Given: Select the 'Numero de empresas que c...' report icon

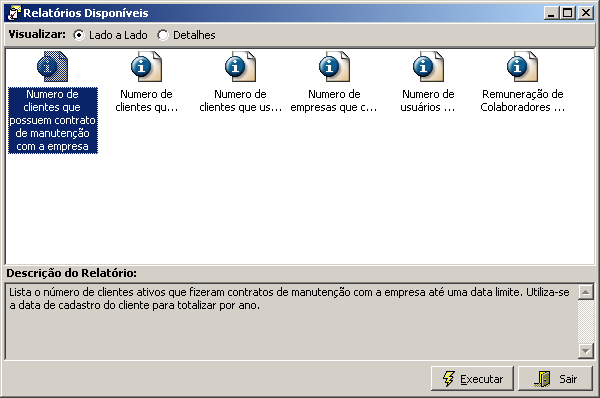Looking at the screenshot, I should click(334, 66).
